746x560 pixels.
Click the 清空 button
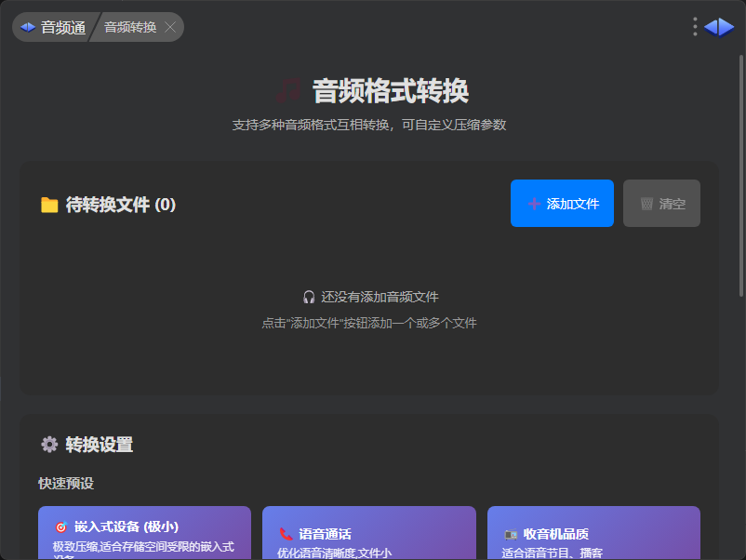pyautogui.click(x=661, y=203)
